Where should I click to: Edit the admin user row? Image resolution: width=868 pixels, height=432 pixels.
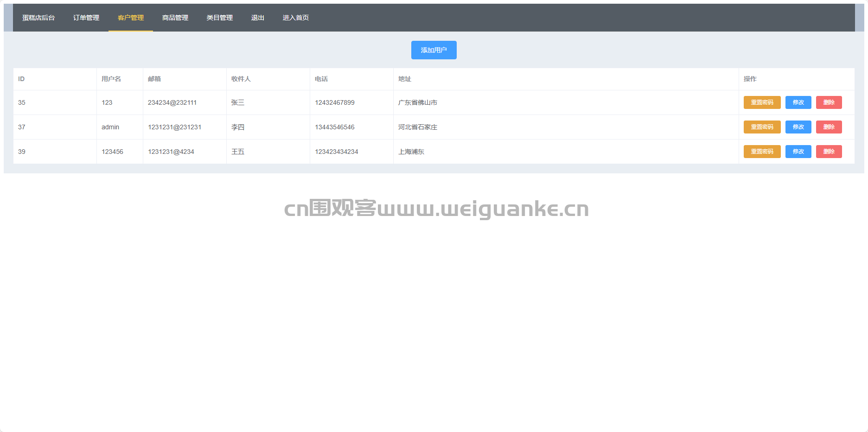coord(798,127)
